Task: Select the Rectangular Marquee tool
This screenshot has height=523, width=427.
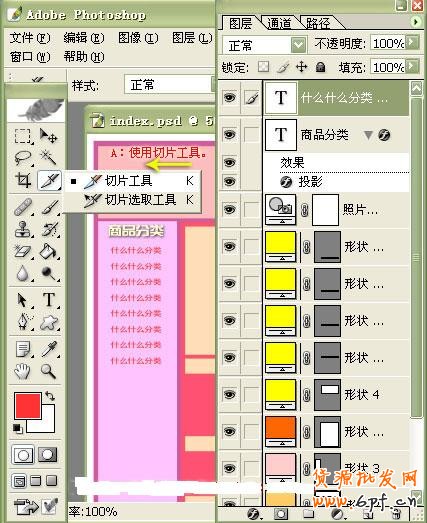Action: point(23,136)
